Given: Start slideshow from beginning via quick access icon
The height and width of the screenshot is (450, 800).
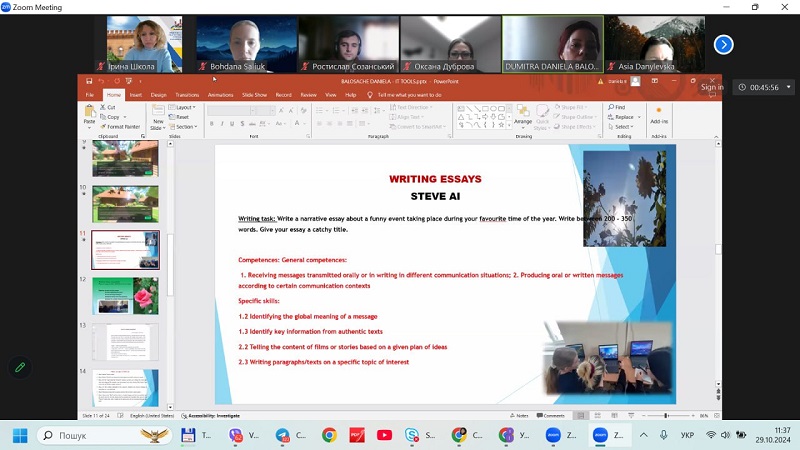Looking at the screenshot, I should [x=129, y=81].
